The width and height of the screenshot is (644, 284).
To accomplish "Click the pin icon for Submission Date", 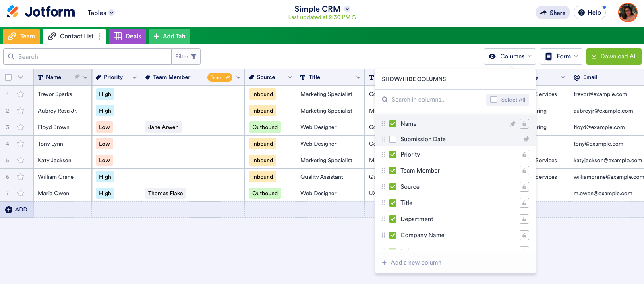I will (x=526, y=139).
